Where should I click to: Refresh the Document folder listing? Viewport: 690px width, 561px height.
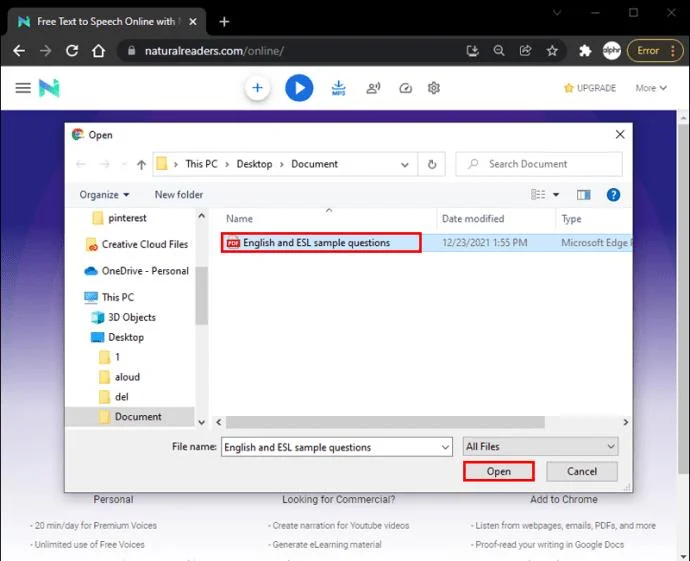pos(432,165)
